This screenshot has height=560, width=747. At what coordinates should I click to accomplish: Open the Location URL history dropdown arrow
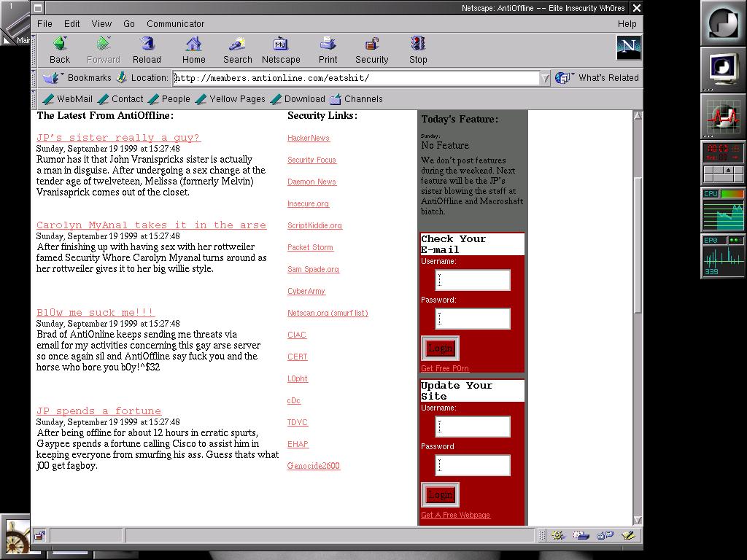point(544,78)
